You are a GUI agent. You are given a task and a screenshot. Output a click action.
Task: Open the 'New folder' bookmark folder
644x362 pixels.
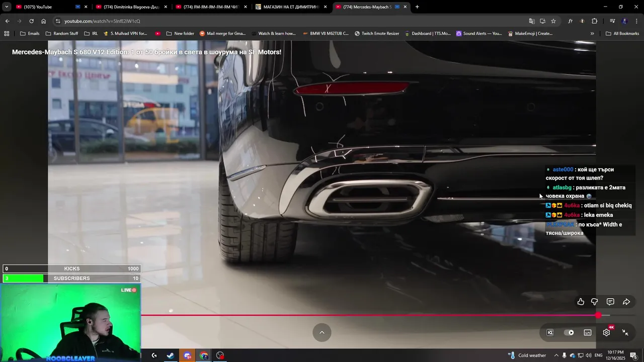180,34
